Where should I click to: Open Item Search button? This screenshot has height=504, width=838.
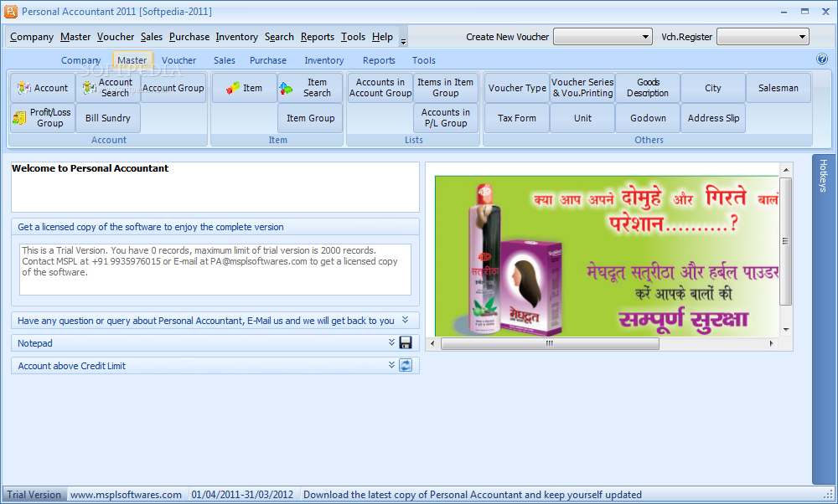[x=310, y=88]
